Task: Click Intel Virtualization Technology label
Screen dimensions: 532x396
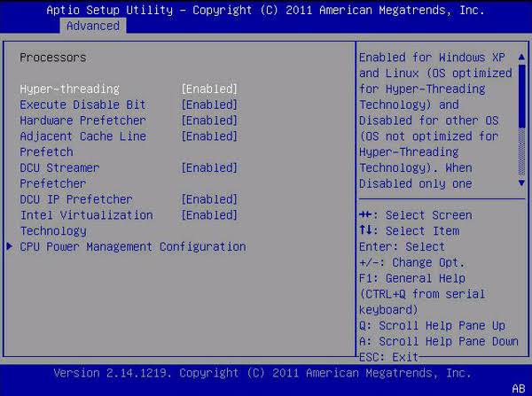Action: coord(86,222)
